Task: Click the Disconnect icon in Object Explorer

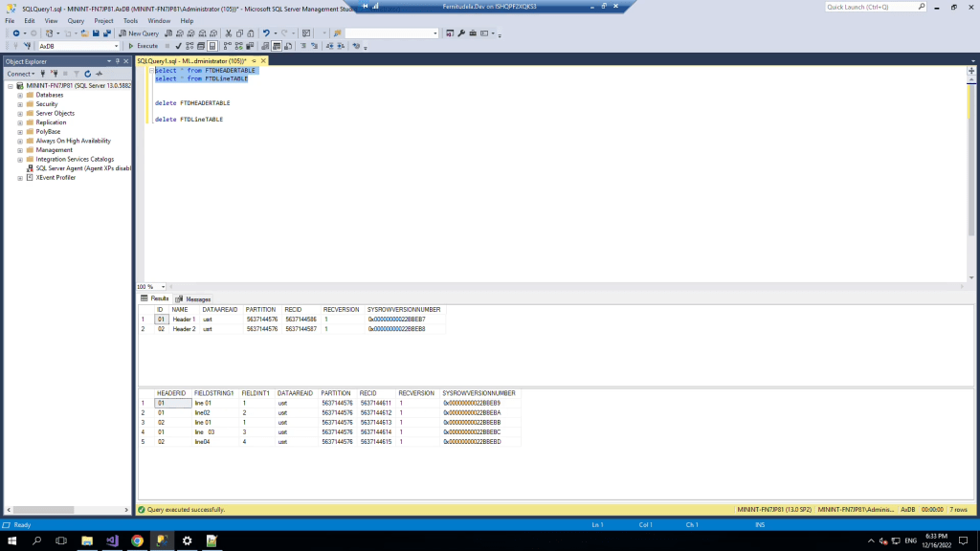Action: pyautogui.click(x=55, y=74)
